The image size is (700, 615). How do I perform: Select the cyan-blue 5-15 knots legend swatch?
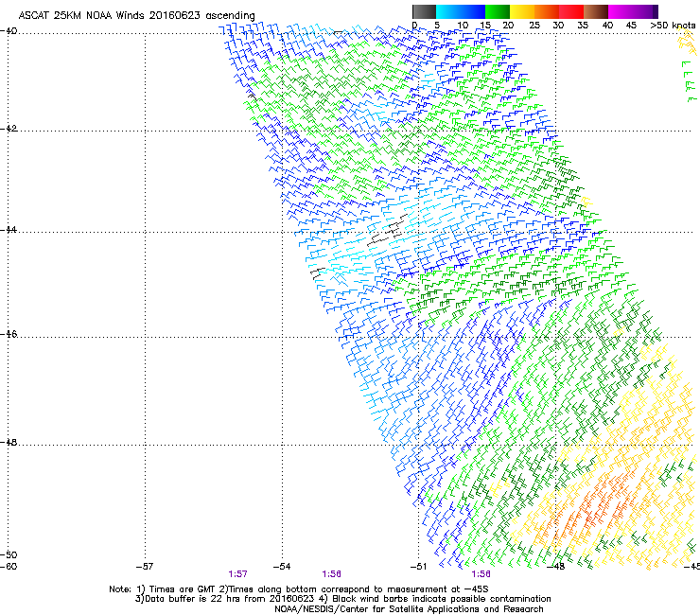tap(461, 11)
